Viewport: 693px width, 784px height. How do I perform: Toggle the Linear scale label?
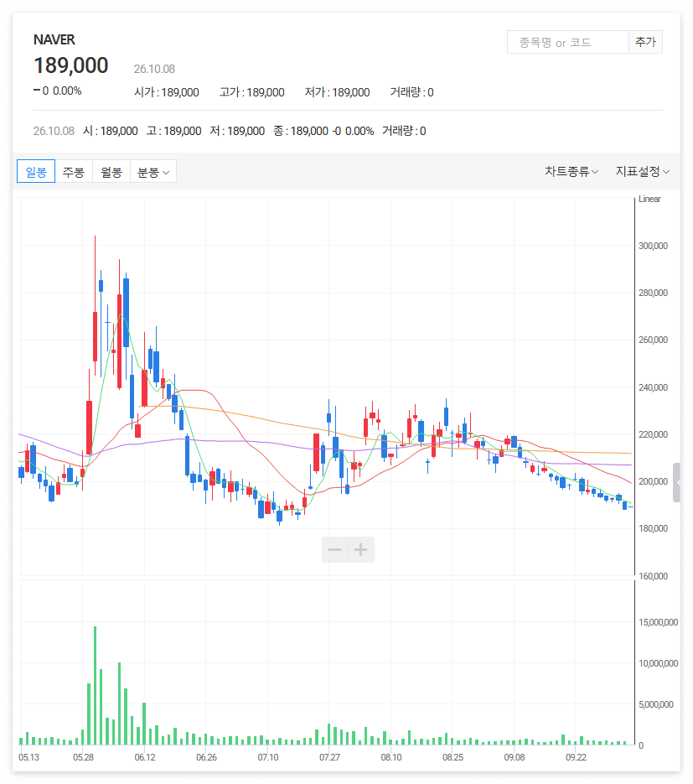pos(649,199)
